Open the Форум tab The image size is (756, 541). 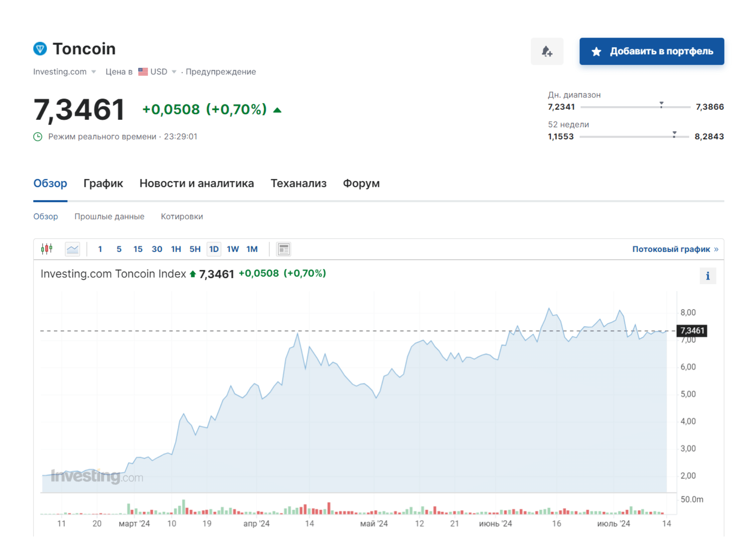click(361, 183)
